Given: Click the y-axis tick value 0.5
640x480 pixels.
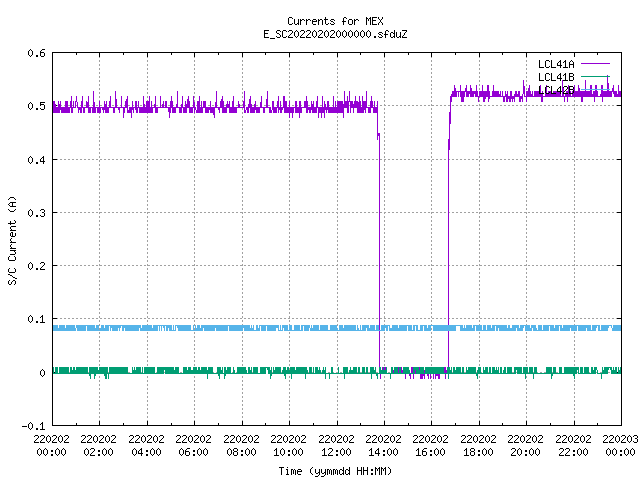Looking at the screenshot, I should coord(37,106).
